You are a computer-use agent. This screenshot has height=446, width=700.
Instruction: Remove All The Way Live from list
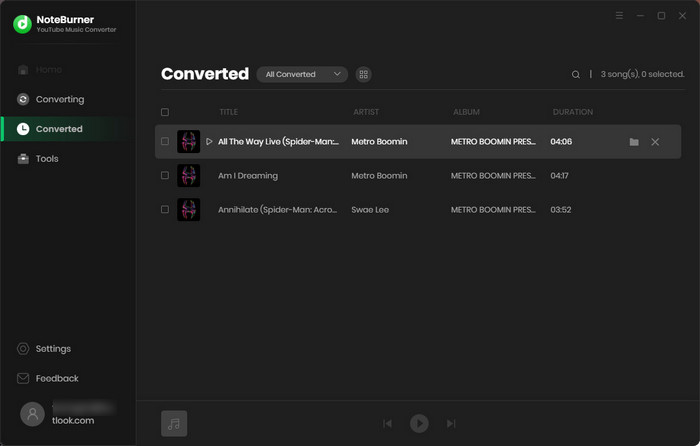click(655, 142)
